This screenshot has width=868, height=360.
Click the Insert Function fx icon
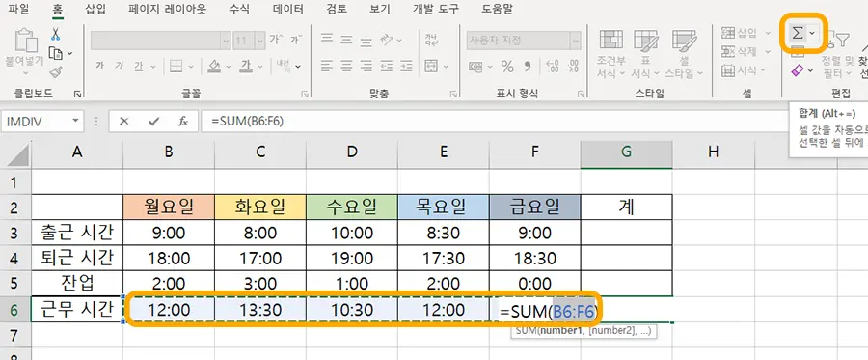tap(182, 122)
